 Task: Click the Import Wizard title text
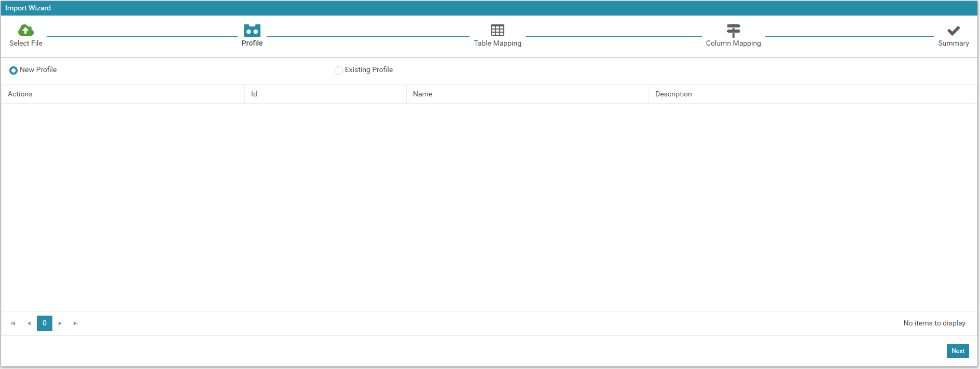(28, 8)
